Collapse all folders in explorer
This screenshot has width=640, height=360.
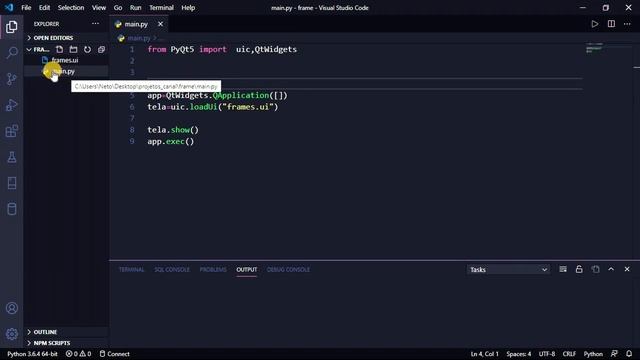(101, 49)
